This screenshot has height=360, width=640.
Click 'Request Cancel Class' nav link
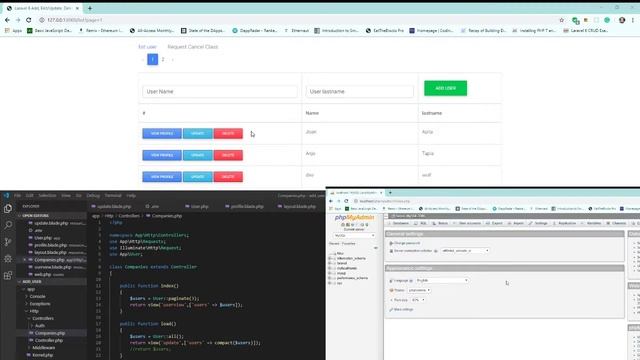pos(193,47)
